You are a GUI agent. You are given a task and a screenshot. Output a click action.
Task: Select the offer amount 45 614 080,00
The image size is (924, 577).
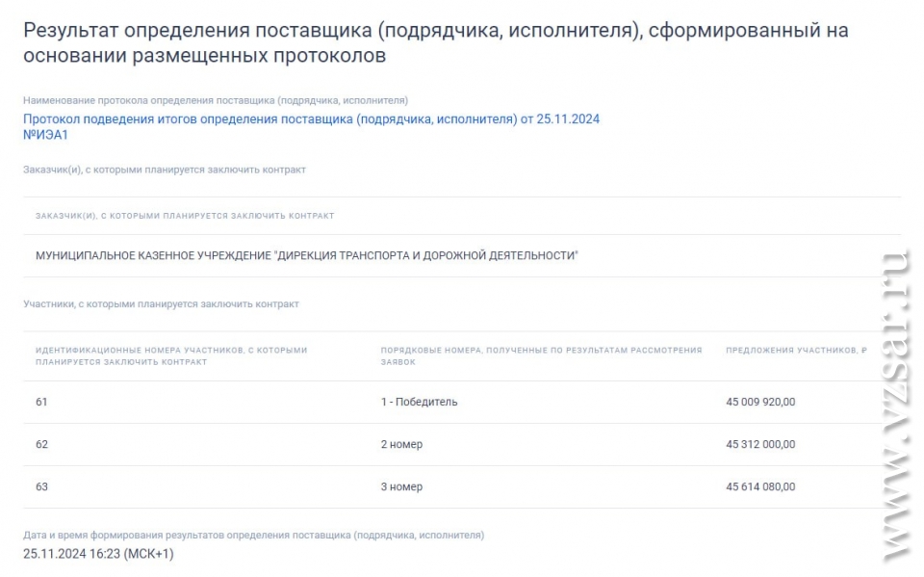point(760,486)
